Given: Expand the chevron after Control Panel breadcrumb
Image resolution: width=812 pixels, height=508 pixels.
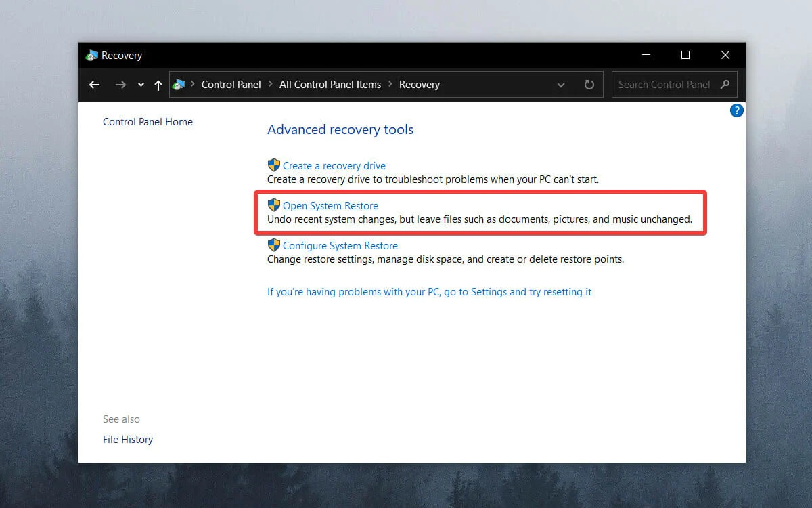Looking at the screenshot, I should click(271, 85).
